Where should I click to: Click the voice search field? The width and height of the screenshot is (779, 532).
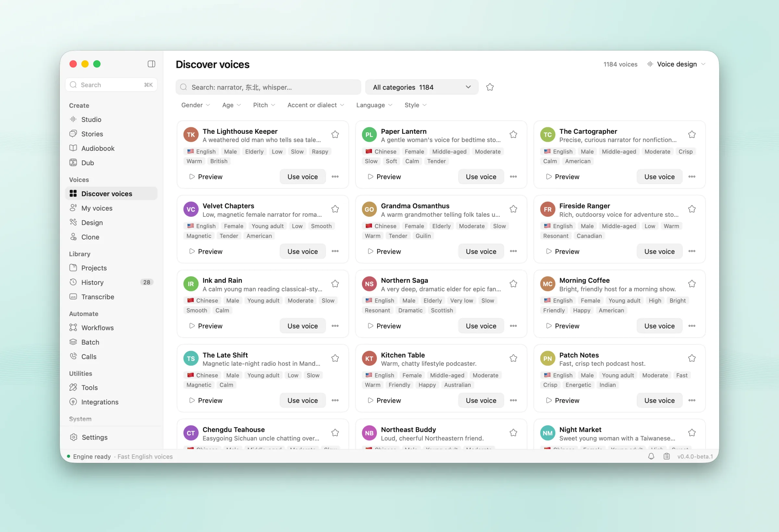coord(268,87)
